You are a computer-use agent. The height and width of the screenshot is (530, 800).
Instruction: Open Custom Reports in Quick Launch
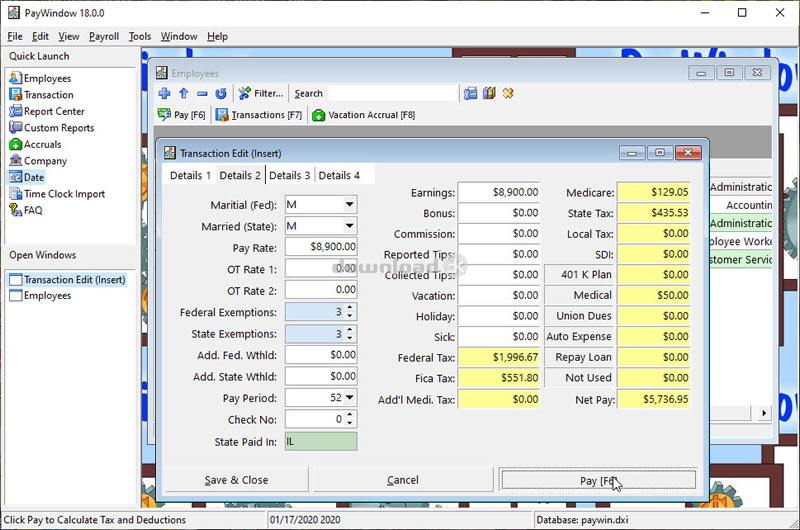pyautogui.click(x=52, y=128)
